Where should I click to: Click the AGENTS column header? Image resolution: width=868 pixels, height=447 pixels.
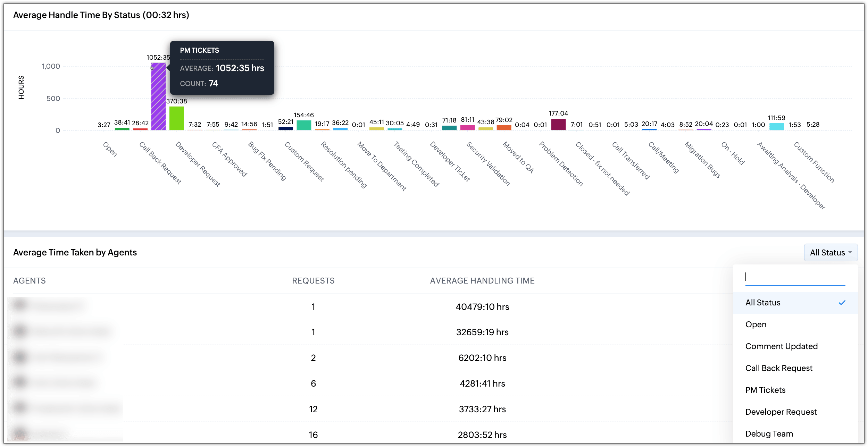tap(30, 281)
